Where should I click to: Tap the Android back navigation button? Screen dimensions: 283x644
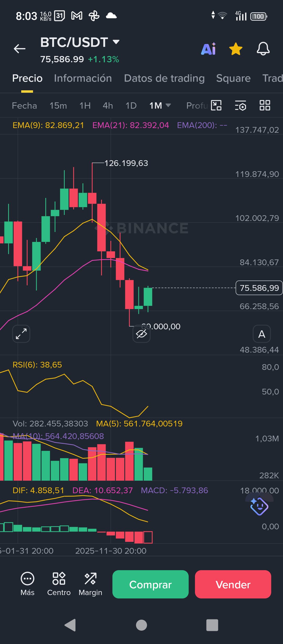pos(70,625)
